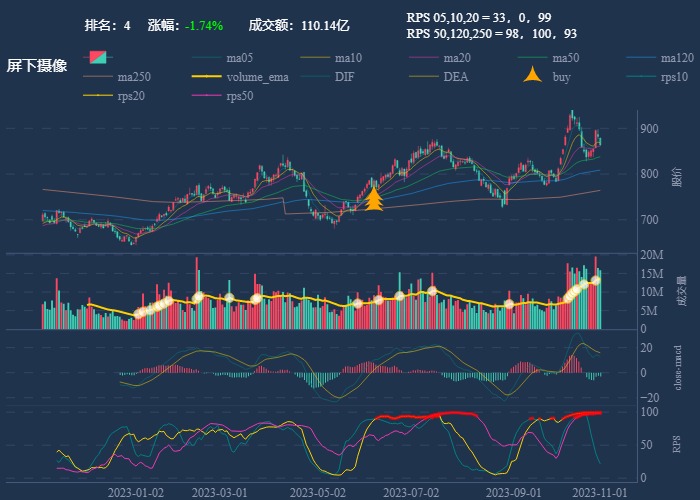Viewport: 700px width, 500px height.
Task: Click the 成交量 axis title
Action: [x=681, y=291]
